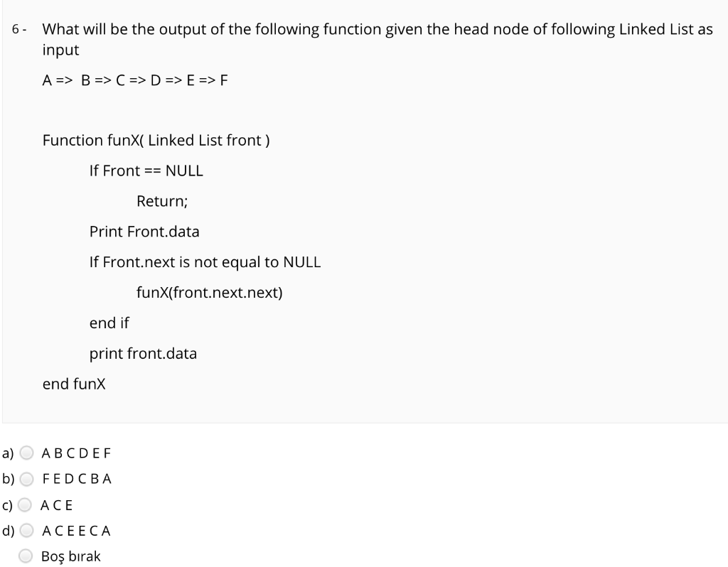The image size is (728, 567).
Task: Select the Boş bırak radio button
Action: click(x=26, y=556)
